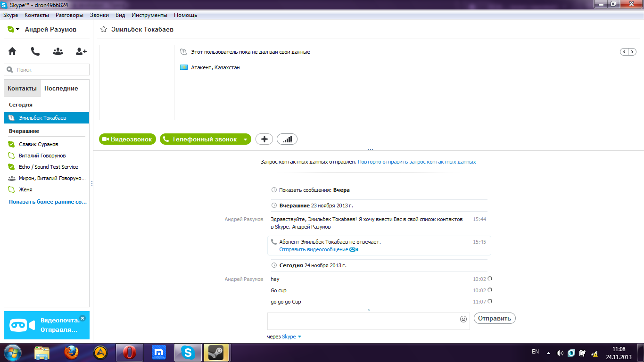Open Firefox from the taskbar
This screenshot has height=362, width=644.
[x=72, y=352]
